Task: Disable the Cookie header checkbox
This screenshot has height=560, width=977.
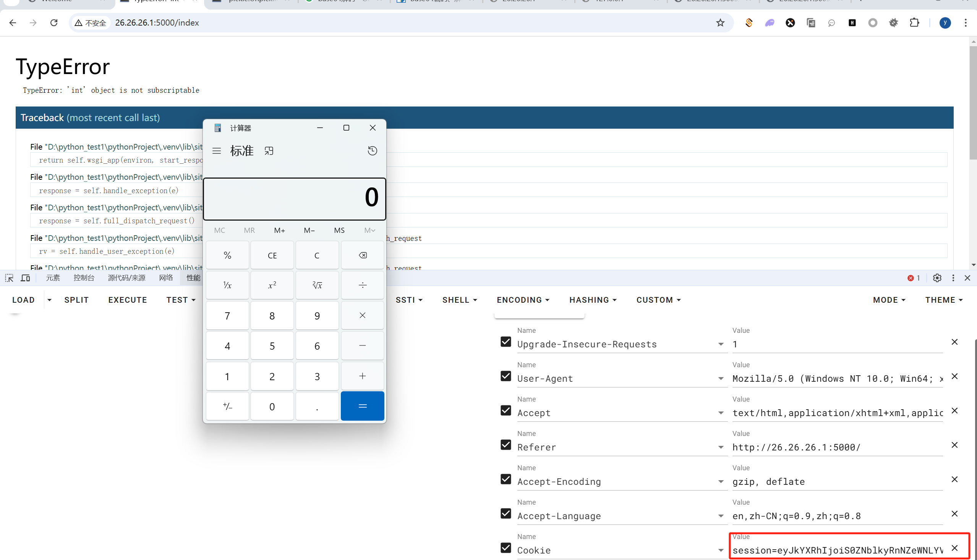Action: [506, 547]
